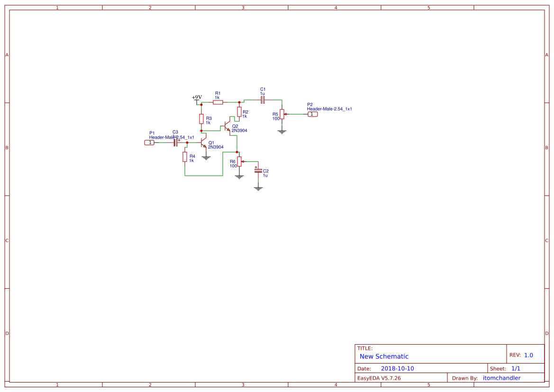Click the date 2018-10-10 field
Viewport: 554px width, 392px height.
[397, 368]
